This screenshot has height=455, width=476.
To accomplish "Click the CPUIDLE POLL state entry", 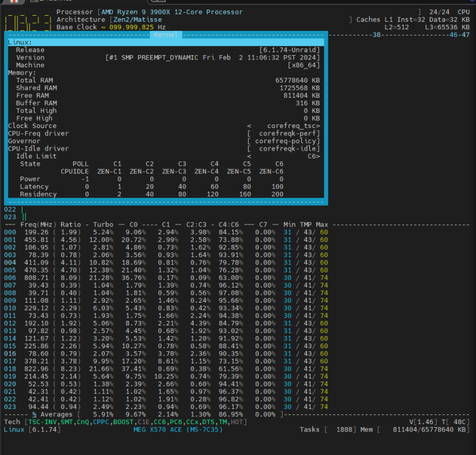I will (x=75, y=171).
